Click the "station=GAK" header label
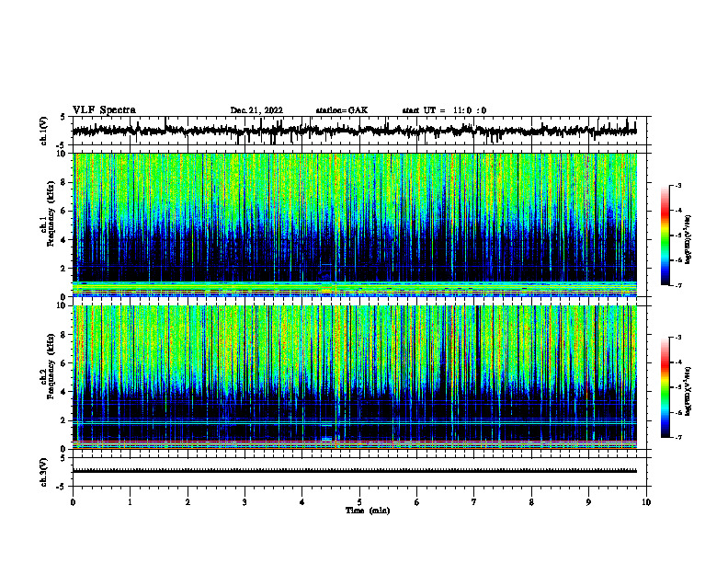This screenshot has height=563, width=728. pos(342,110)
